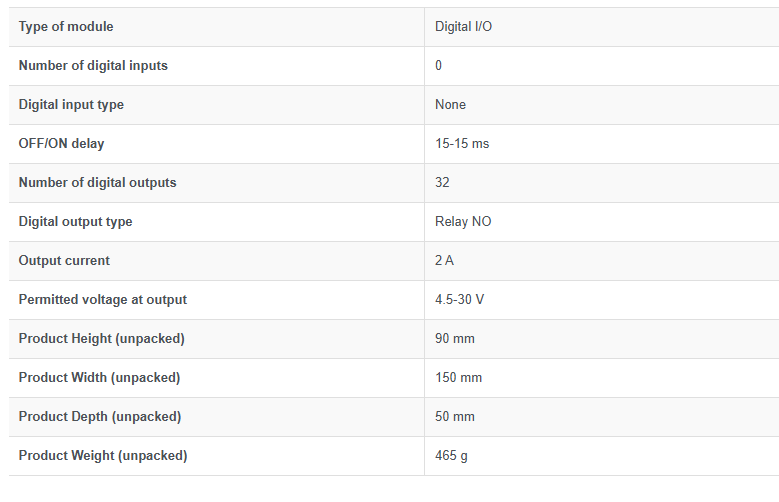Click the "None" value in the table
Image resolution: width=779 pixels, height=502 pixels.
click(450, 105)
